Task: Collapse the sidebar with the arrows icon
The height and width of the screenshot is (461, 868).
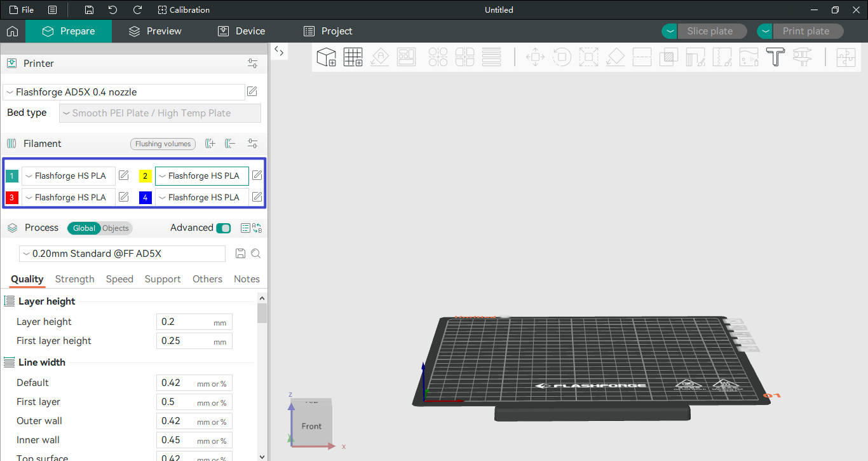Action: [279, 52]
